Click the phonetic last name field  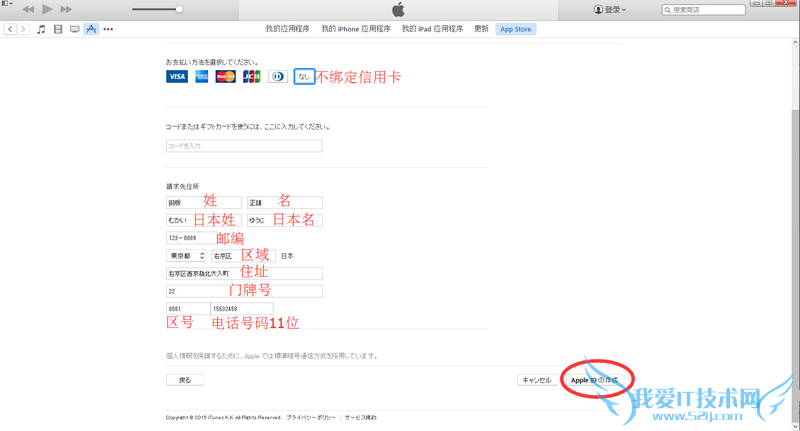point(204,220)
